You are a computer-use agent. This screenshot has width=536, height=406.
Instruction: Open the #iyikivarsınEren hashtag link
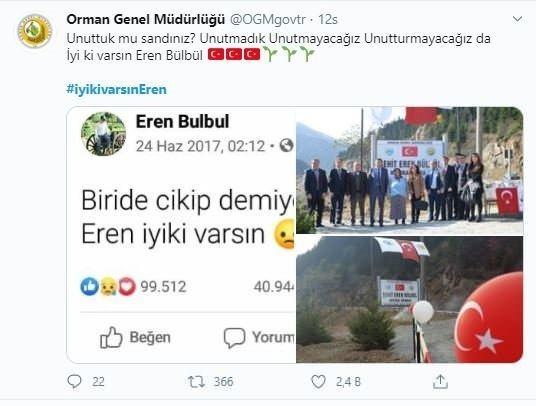(117, 90)
